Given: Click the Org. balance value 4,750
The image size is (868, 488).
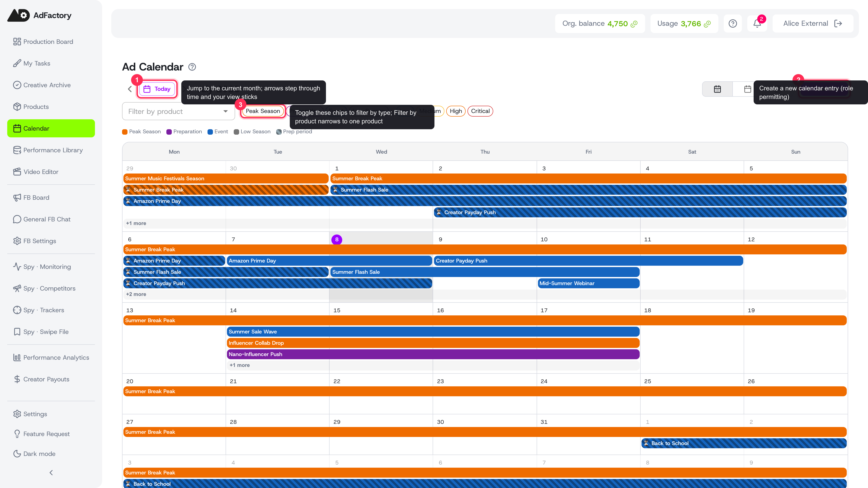Looking at the screenshot, I should [617, 23].
